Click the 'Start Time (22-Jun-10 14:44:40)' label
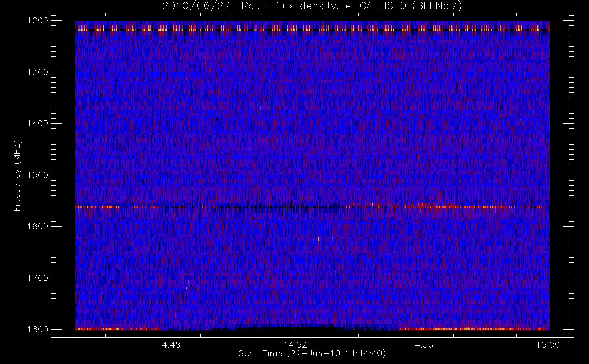 coord(312,353)
